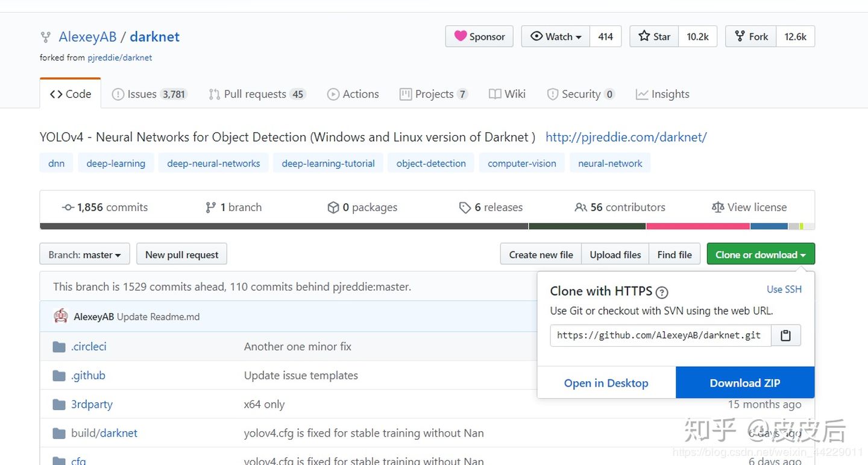This screenshot has height=465, width=868.
Task: Switch clone method via Use SSH
Action: [x=784, y=289]
